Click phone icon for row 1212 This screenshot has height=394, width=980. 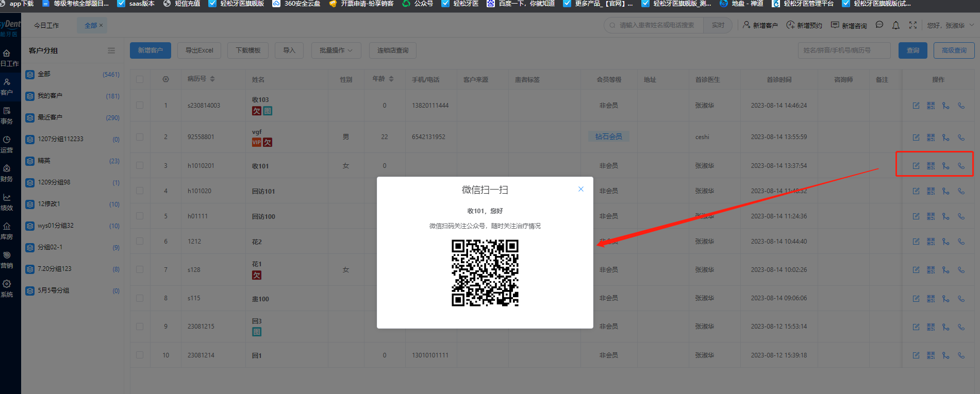[x=961, y=242]
